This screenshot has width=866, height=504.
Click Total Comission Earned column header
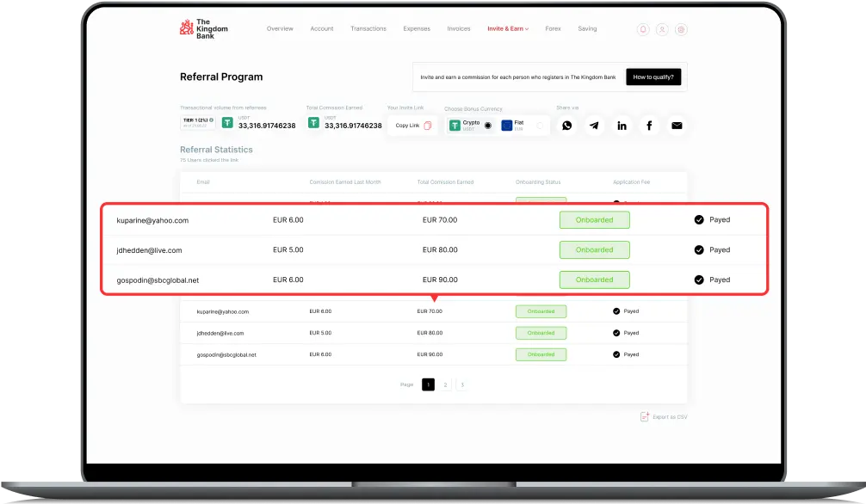tap(445, 182)
